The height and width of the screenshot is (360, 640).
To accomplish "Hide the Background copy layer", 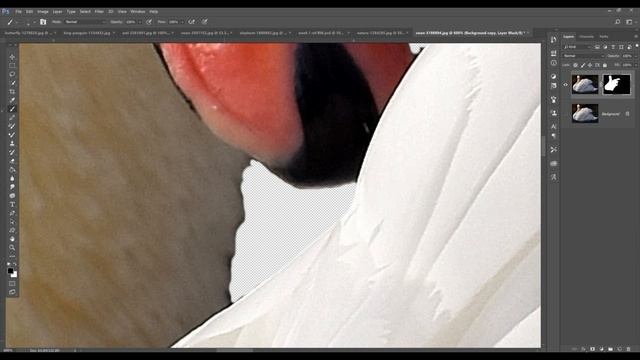I will point(566,85).
